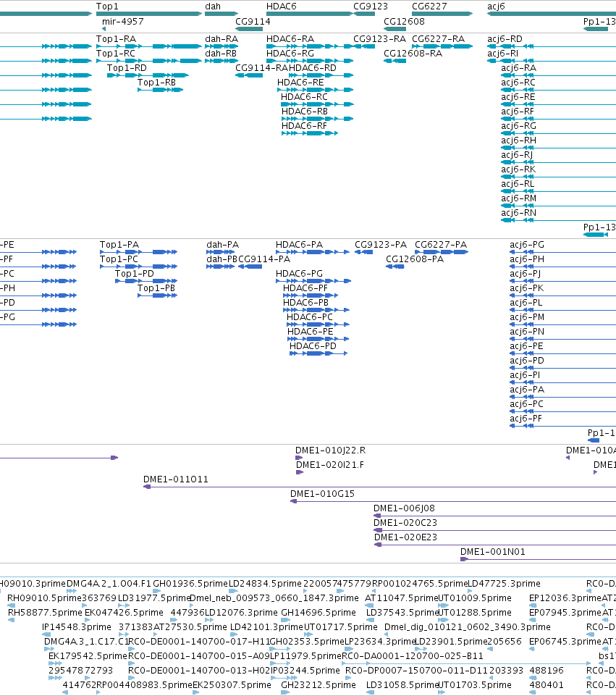Click the GH01936.5prime EST label
The width and height of the screenshot is (616, 696).
point(190,583)
